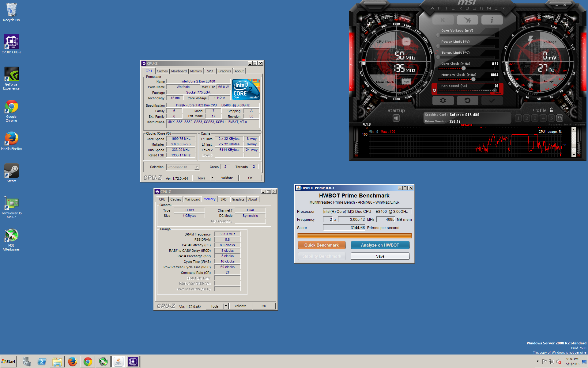Screen dimensions: 588x368
Task: Open Tools dropdown arrow in bottom CPU-Z
Action: pos(226,306)
